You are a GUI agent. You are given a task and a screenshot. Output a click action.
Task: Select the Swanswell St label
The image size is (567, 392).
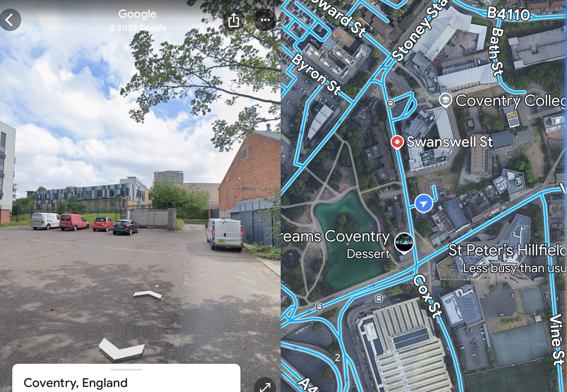[x=450, y=142]
